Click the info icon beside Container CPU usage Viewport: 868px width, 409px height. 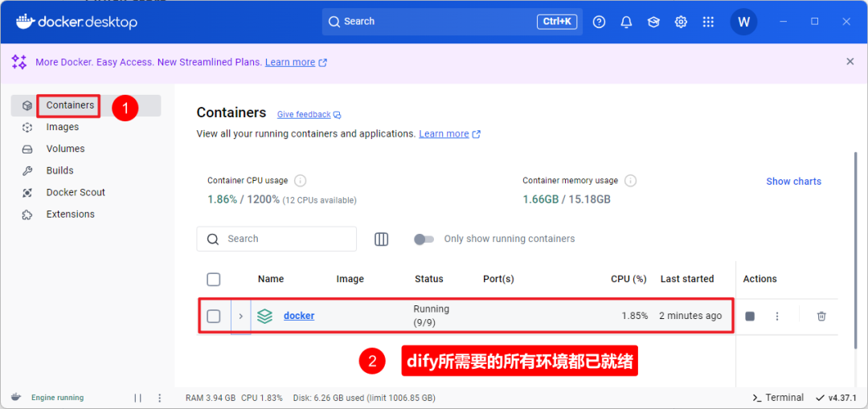301,181
